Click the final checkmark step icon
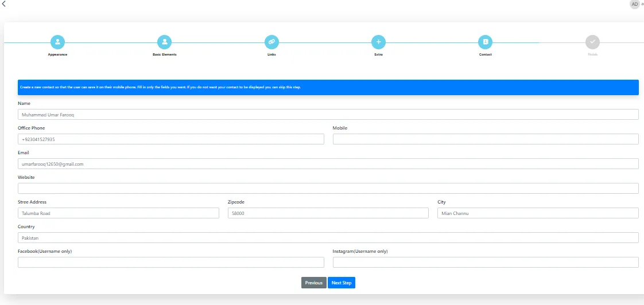Viewport: 644px width, 305px height. click(x=592, y=42)
